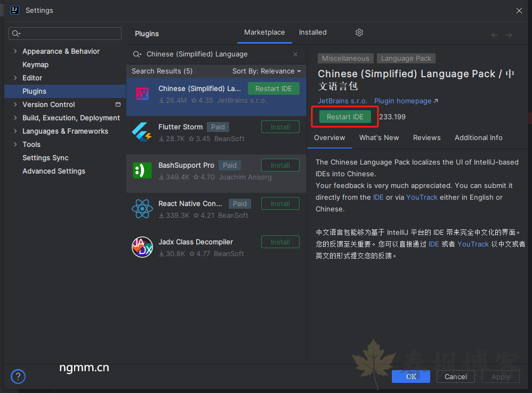Open the IDE link in Chinese description
This screenshot has width=532, height=393.
pyautogui.click(x=433, y=244)
